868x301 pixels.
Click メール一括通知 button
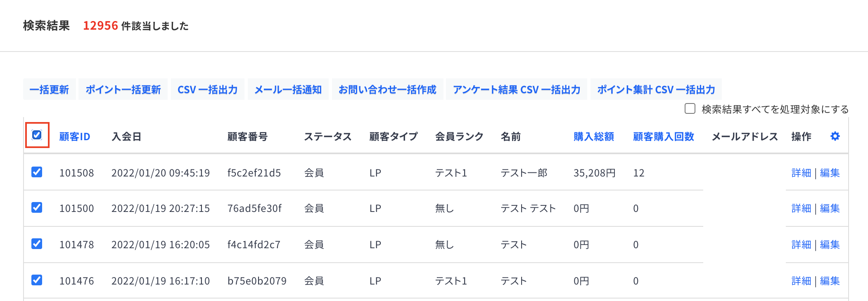pos(288,89)
